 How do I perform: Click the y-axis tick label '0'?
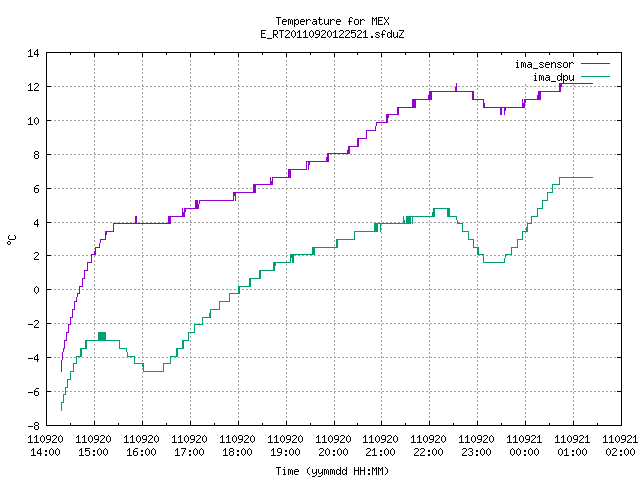click(36, 290)
